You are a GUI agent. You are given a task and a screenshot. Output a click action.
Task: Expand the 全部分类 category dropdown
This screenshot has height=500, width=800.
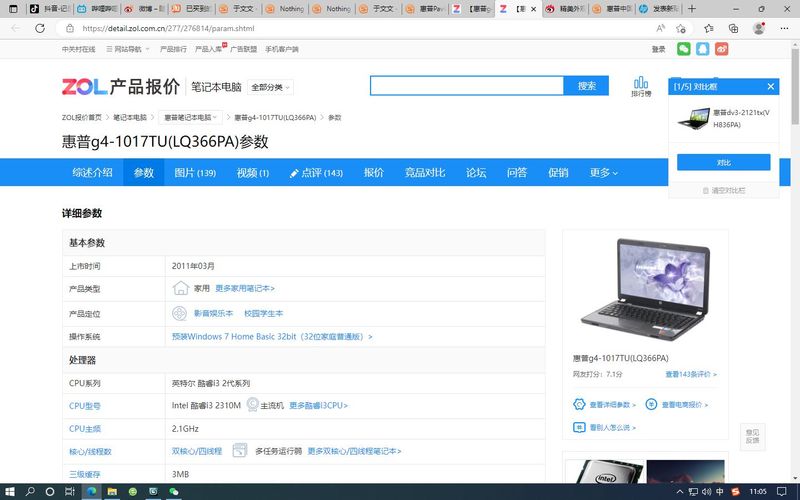pyautogui.click(x=271, y=87)
